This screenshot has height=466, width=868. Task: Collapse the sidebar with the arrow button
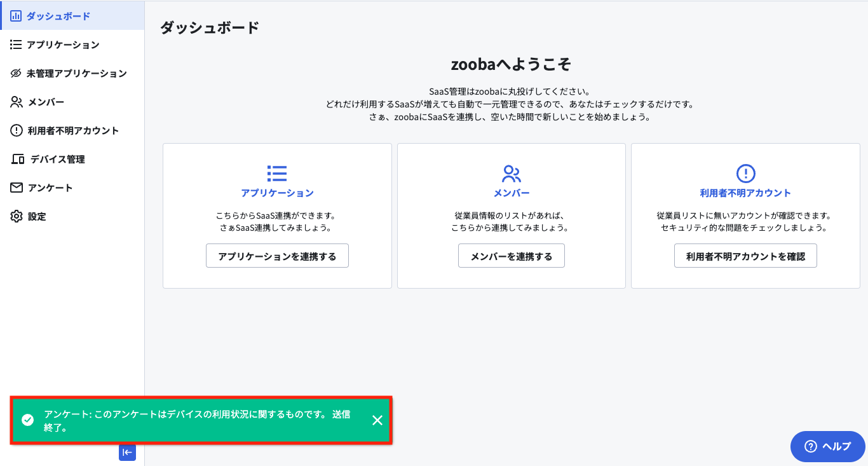(127, 452)
